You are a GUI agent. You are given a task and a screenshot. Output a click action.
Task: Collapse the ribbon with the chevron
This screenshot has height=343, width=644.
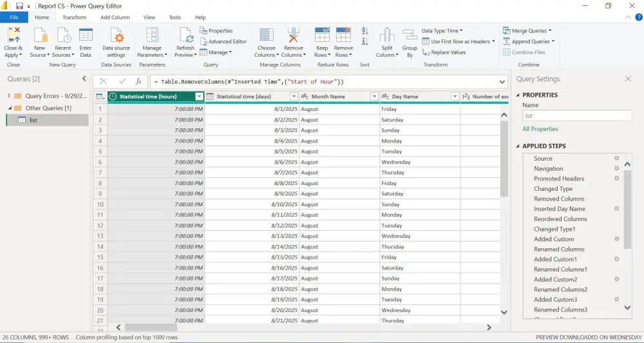tap(628, 17)
